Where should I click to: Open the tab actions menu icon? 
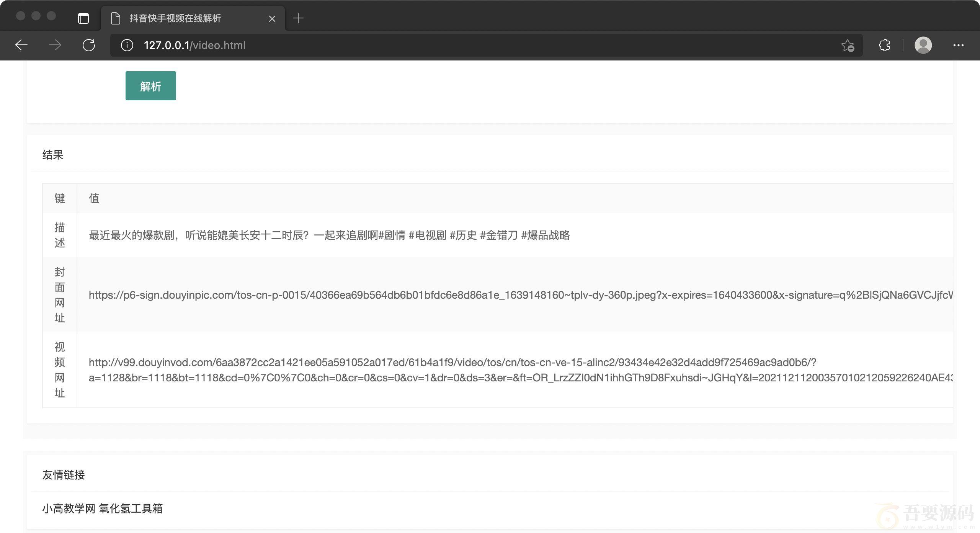(83, 18)
